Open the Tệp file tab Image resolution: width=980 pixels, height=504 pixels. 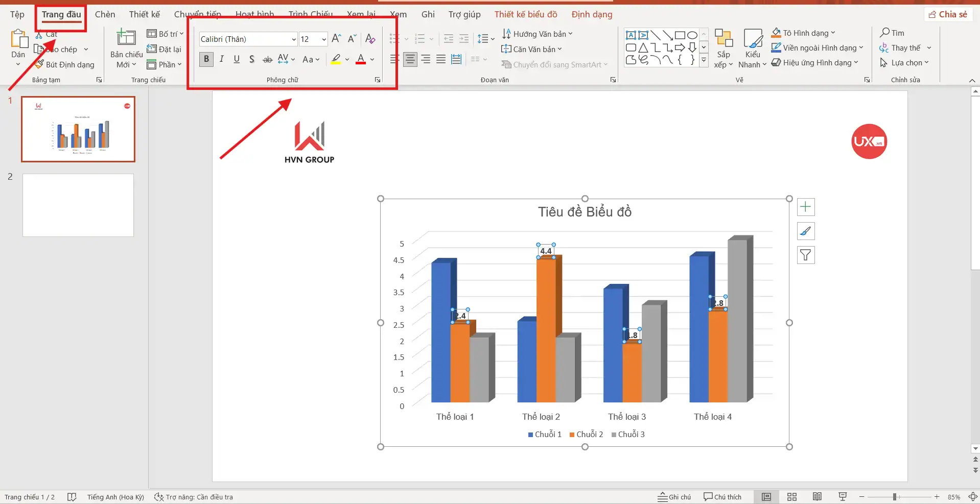point(17,14)
